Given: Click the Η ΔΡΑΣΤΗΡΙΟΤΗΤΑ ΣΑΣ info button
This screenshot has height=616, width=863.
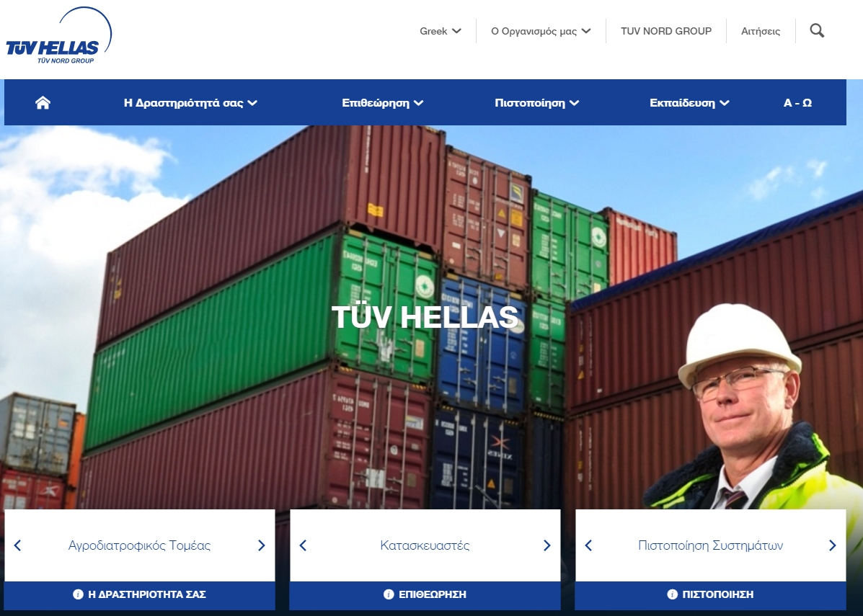Looking at the screenshot, I should (140, 594).
